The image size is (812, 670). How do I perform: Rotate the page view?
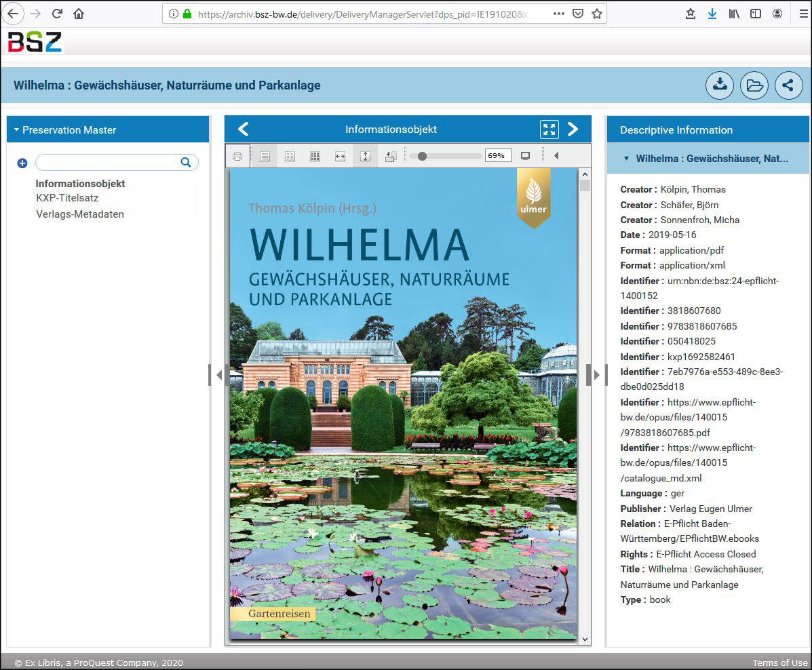(x=391, y=156)
